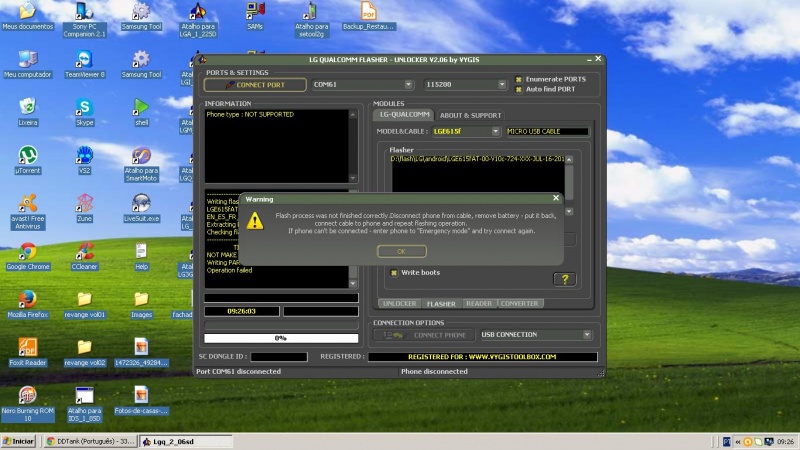The width and height of the screenshot is (800, 450).
Task: Open Atalho para LGA_1_225D shortcut
Action: coord(198,19)
